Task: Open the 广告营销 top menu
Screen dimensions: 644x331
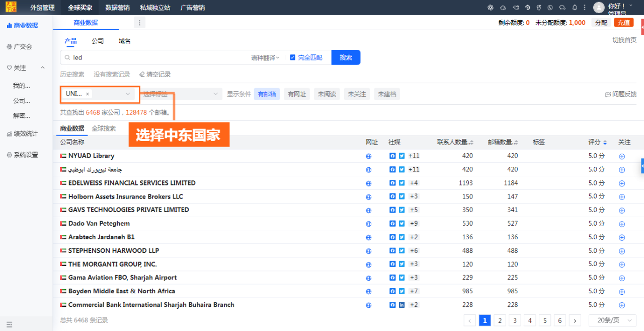Action: [x=193, y=8]
